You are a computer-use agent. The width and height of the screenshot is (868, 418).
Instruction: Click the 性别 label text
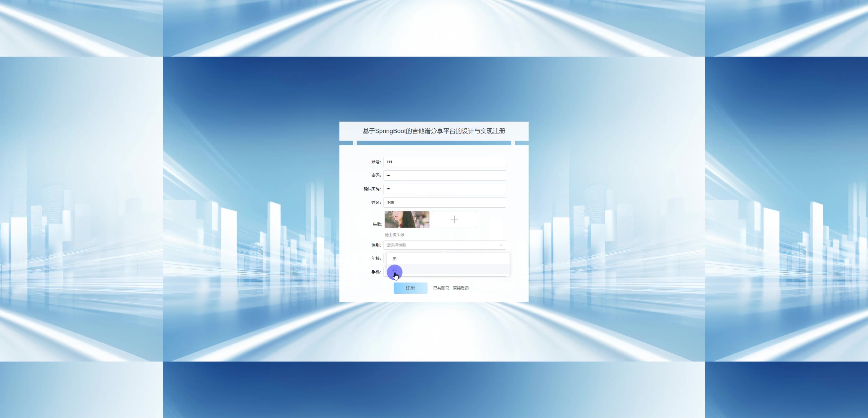376,245
